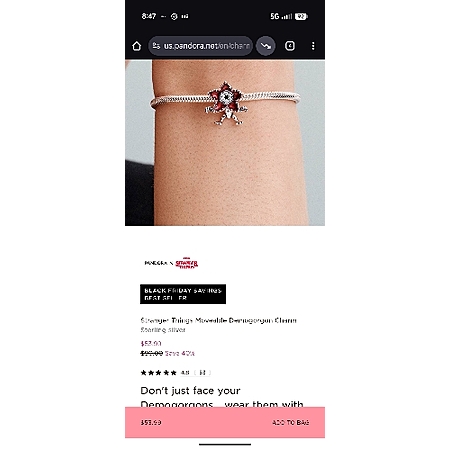
Task: Click the five-star rating icons
Action: click(x=159, y=373)
